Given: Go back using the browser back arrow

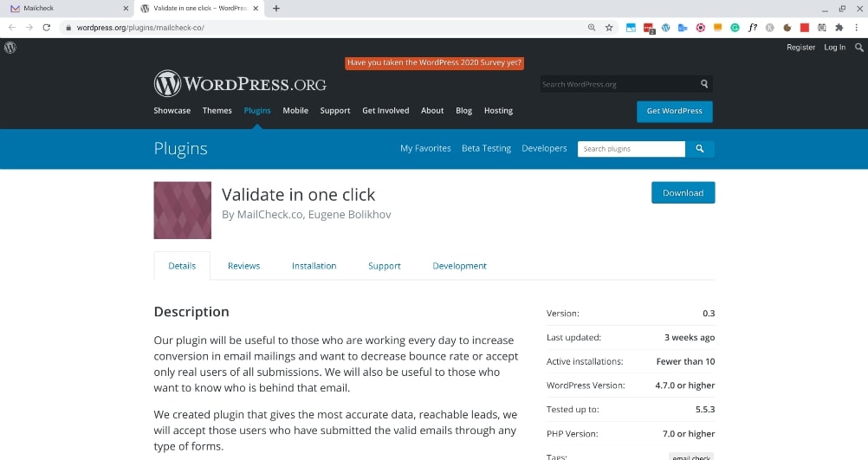Looking at the screenshot, I should (x=12, y=27).
